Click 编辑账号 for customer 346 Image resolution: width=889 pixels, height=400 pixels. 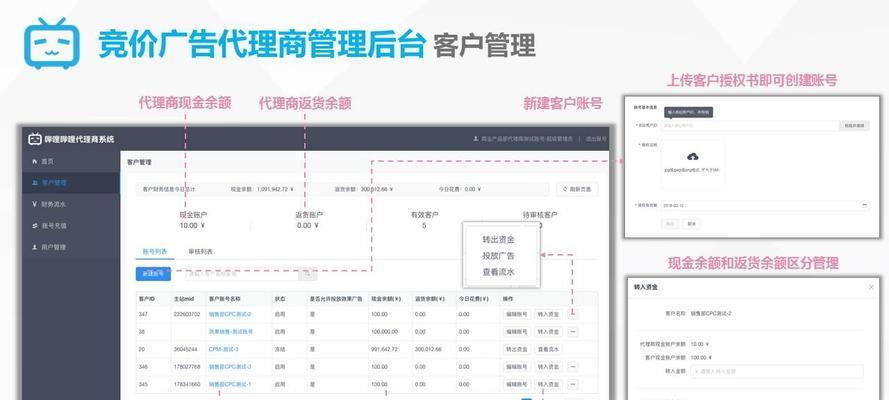tap(517, 367)
